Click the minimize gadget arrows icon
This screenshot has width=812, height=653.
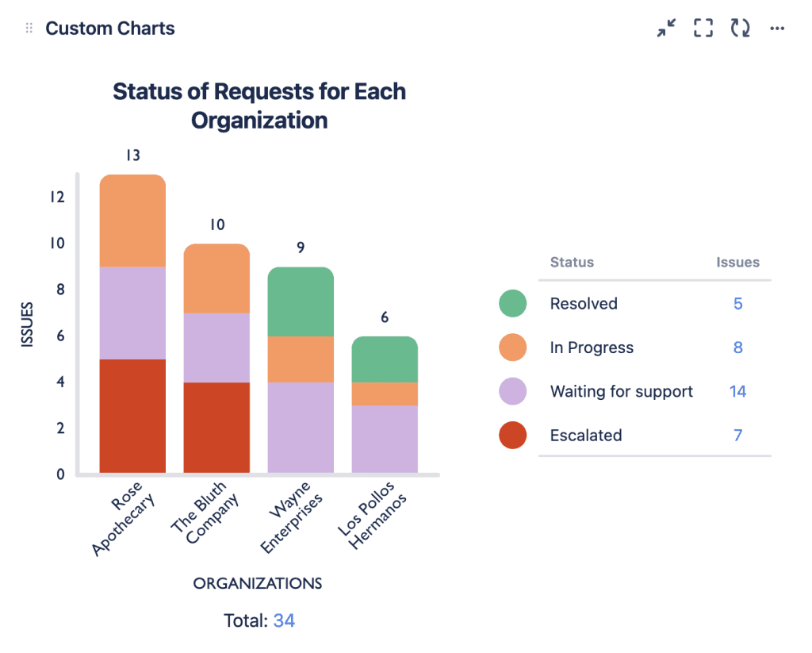click(666, 29)
